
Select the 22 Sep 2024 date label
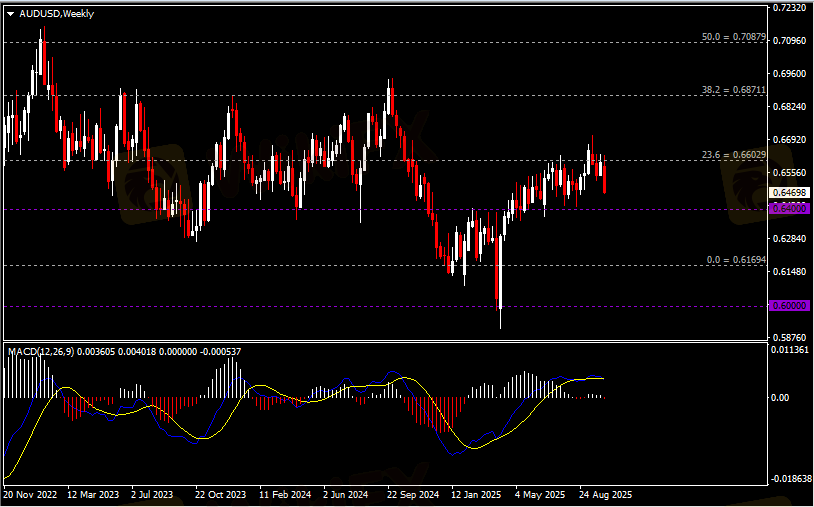tap(413, 494)
